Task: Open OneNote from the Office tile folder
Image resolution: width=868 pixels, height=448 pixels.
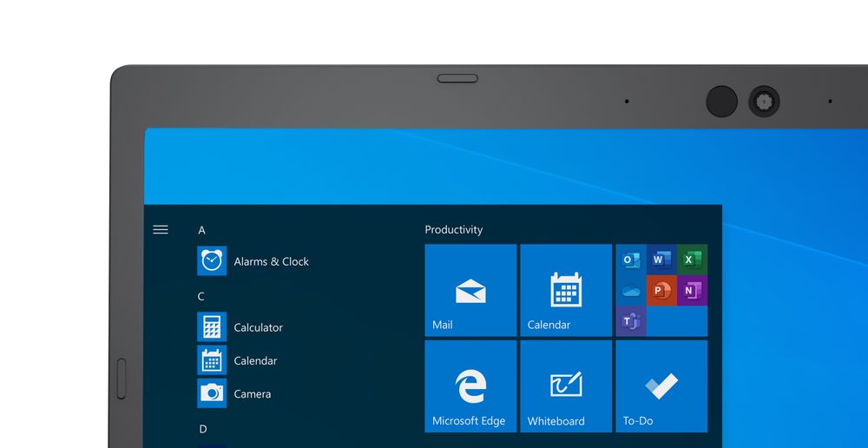Action: pyautogui.click(x=692, y=291)
